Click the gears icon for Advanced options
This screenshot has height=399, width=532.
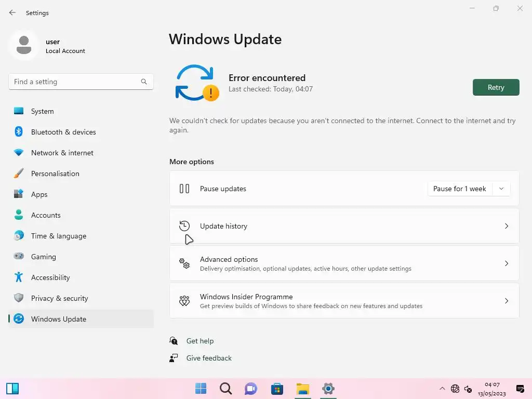pyautogui.click(x=184, y=263)
